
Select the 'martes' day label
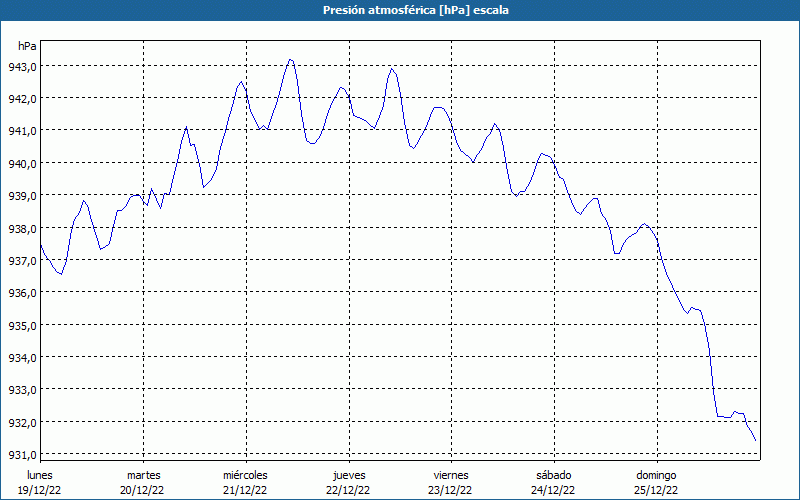click(143, 475)
